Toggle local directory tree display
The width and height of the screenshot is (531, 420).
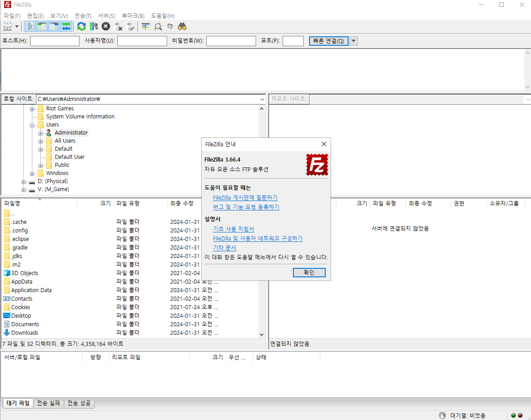42,26
